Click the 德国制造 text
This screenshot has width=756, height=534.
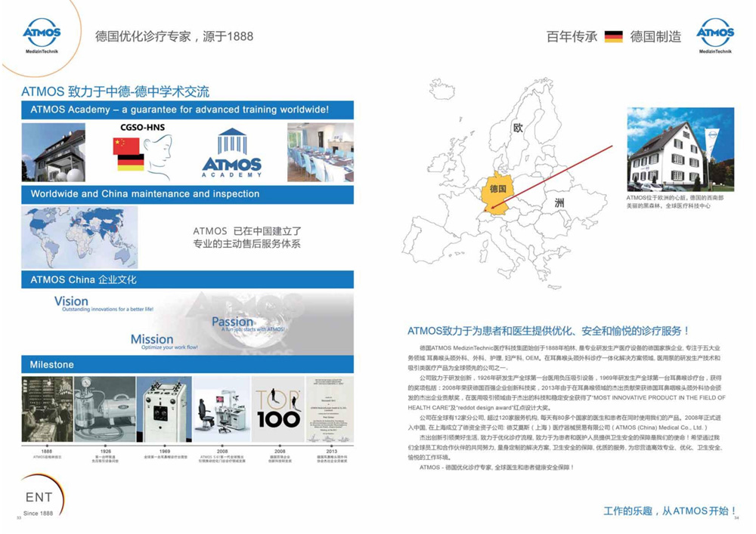pyautogui.click(x=655, y=36)
